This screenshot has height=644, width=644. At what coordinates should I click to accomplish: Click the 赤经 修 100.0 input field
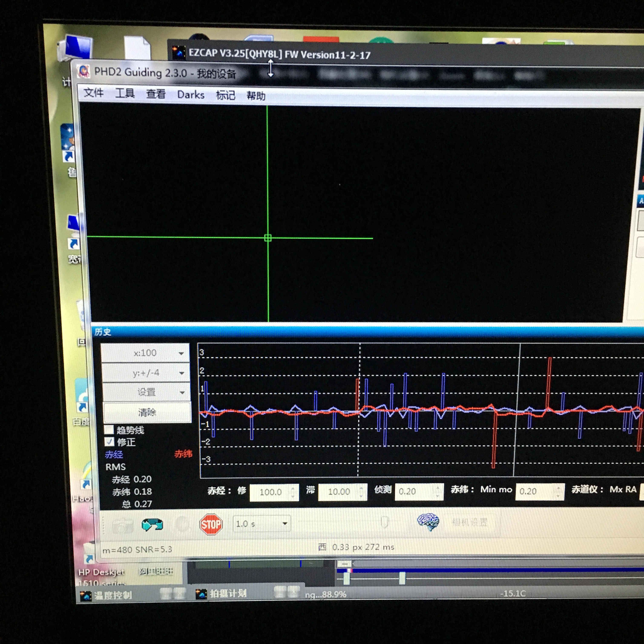(x=274, y=492)
